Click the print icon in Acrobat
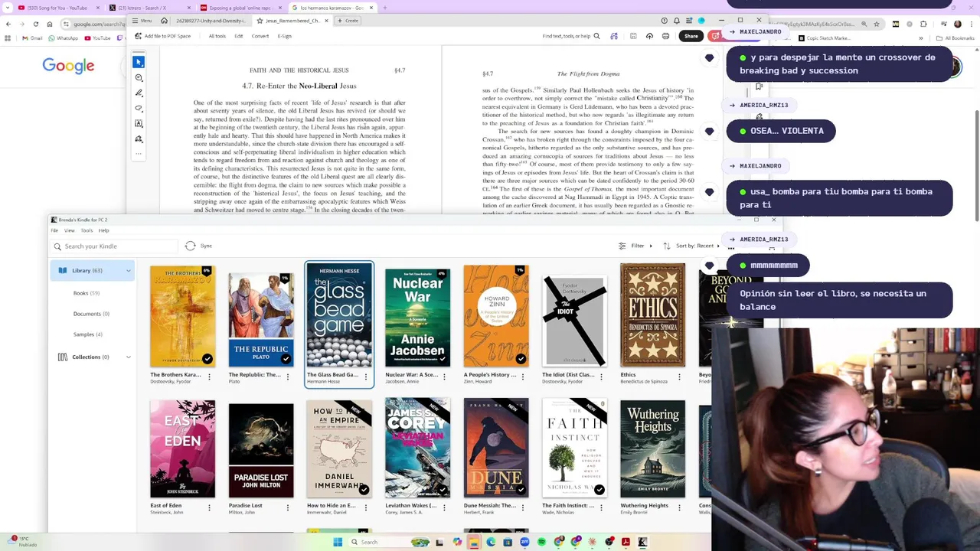This screenshot has width=980, height=551. coord(665,36)
